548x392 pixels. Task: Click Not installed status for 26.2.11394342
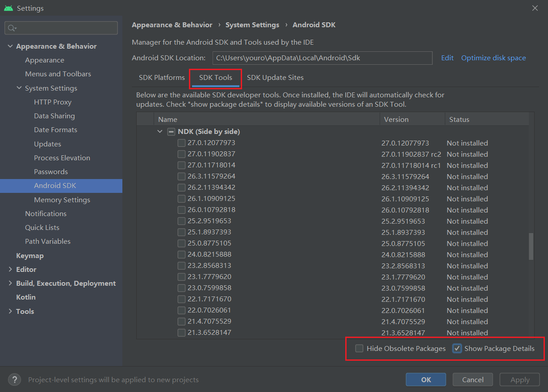(x=467, y=188)
